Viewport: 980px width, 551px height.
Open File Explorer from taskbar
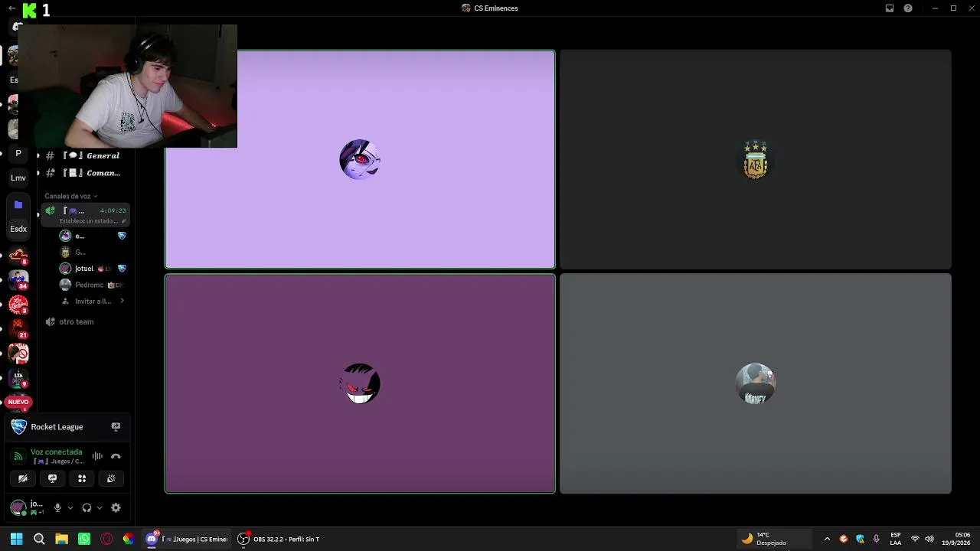61,539
